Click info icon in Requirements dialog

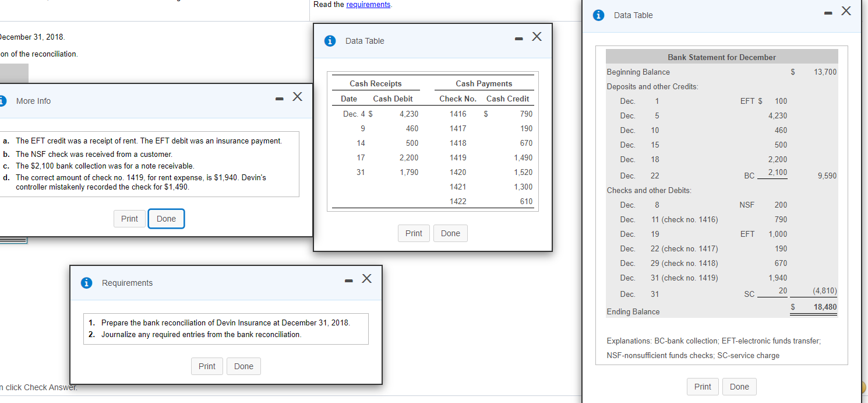(x=86, y=283)
